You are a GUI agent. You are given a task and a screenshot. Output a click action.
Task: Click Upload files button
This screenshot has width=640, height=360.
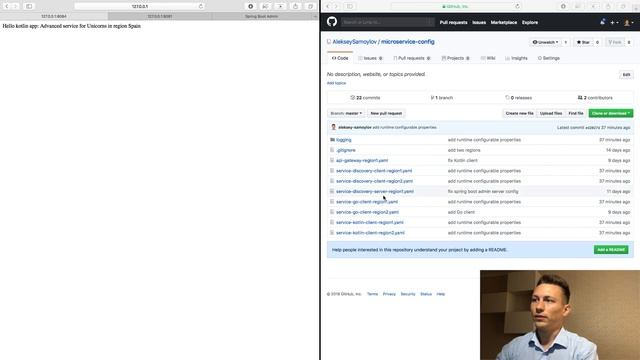coord(551,113)
